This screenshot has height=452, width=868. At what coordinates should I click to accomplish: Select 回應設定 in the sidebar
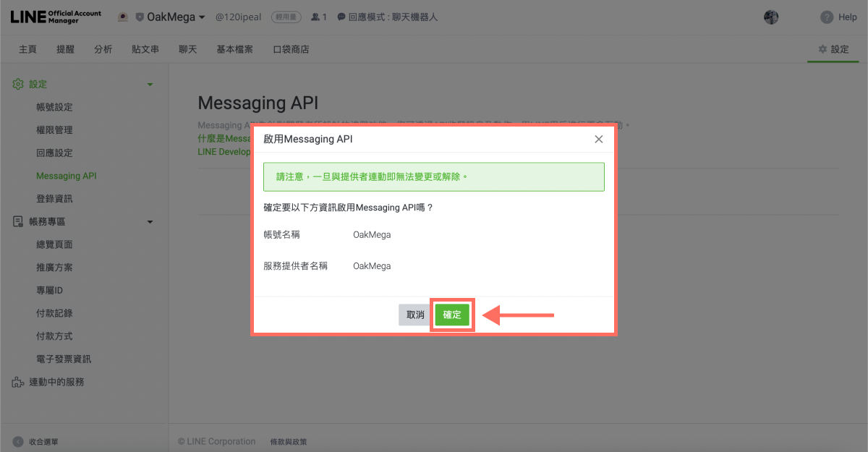tap(54, 153)
